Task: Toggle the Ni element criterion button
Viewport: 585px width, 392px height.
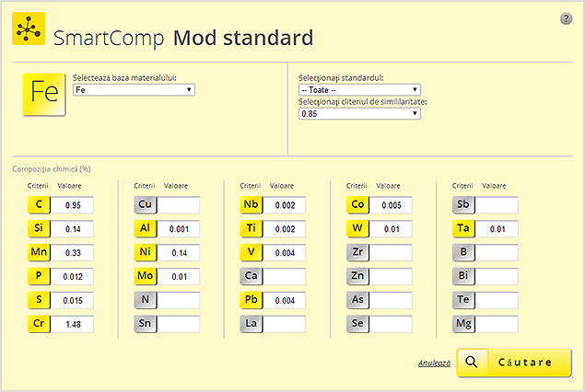Action: (x=146, y=253)
